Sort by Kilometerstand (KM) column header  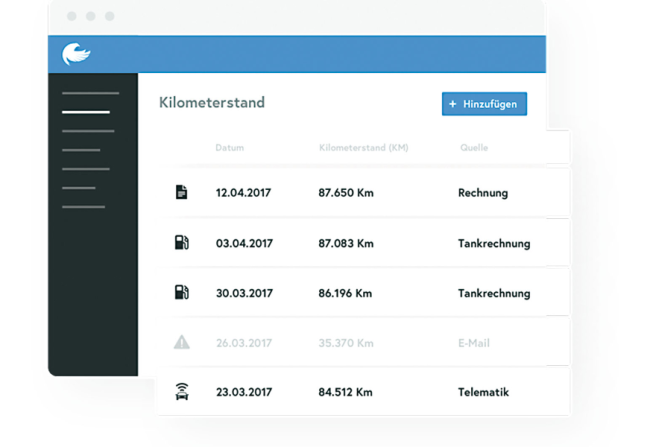(363, 148)
